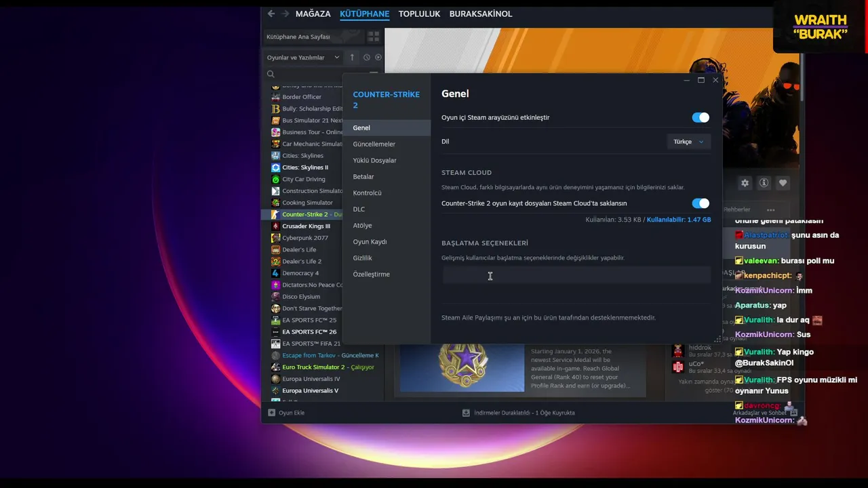Click the Escape from Tarkov icon
The width and height of the screenshot is (868, 488).
tap(275, 355)
